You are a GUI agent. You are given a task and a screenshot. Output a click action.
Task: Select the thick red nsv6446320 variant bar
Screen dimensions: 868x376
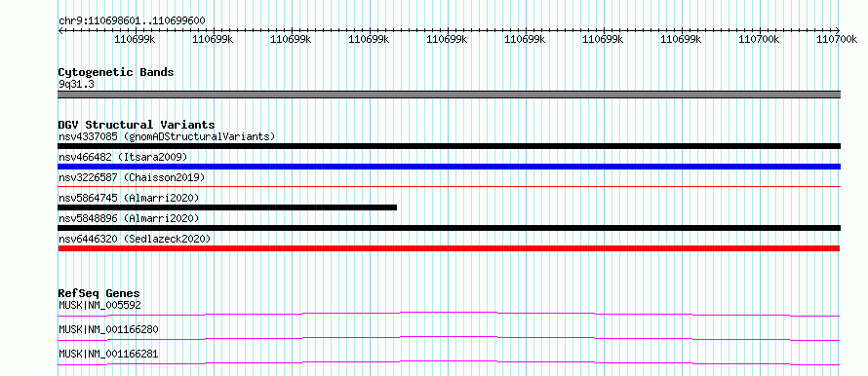449,248
